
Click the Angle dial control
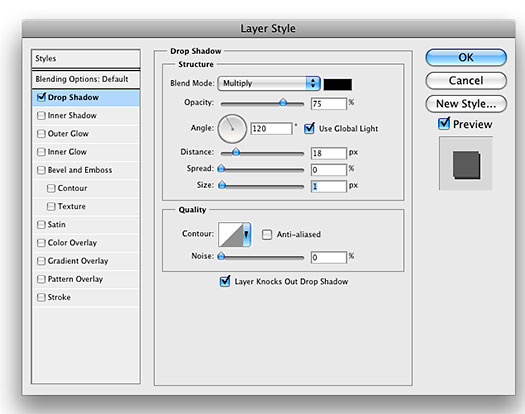[x=232, y=129]
